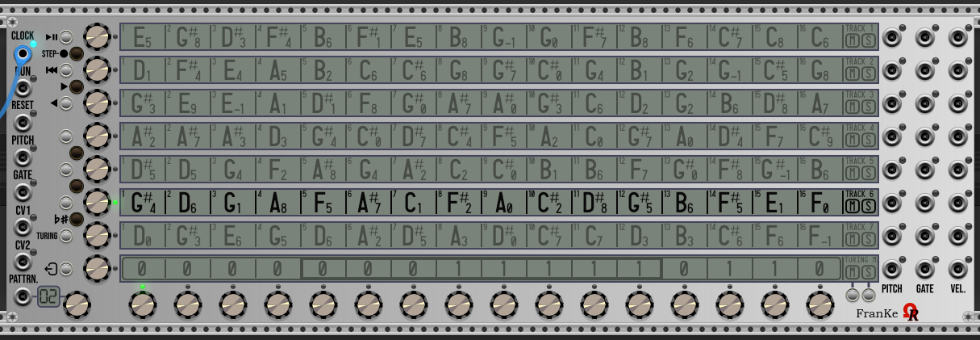Click the CV1 input jack

pos(23,228)
